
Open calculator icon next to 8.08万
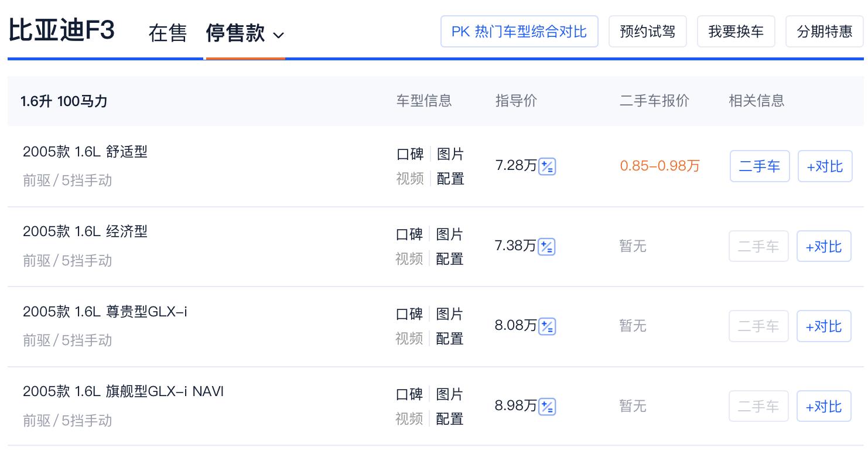pyautogui.click(x=546, y=326)
